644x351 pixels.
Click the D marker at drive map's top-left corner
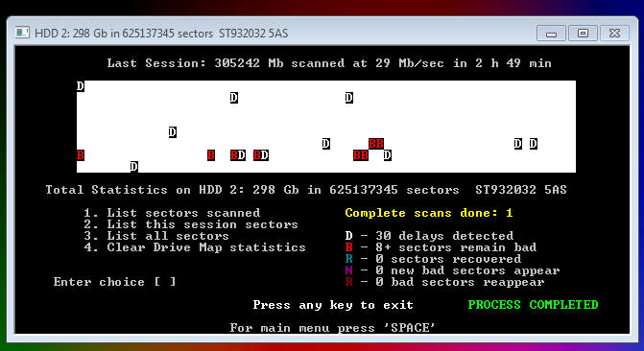(x=81, y=86)
